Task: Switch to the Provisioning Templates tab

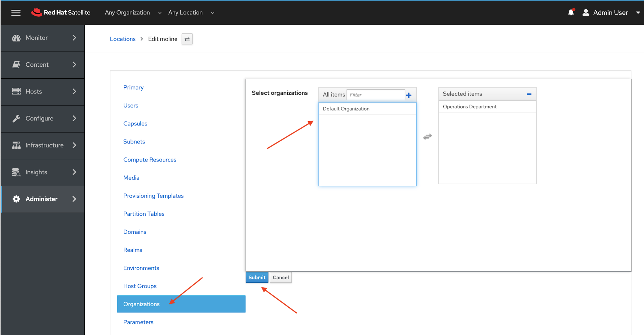Action: (x=153, y=196)
